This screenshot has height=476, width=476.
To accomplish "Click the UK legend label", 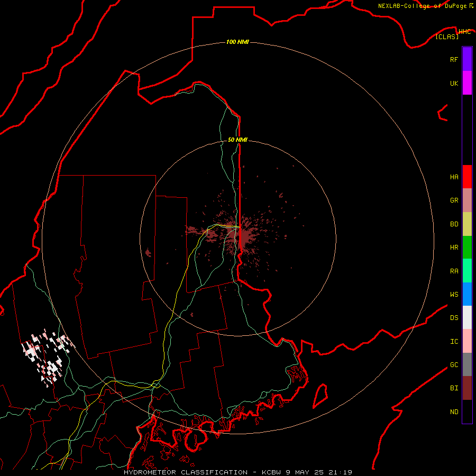I will pyautogui.click(x=454, y=83).
